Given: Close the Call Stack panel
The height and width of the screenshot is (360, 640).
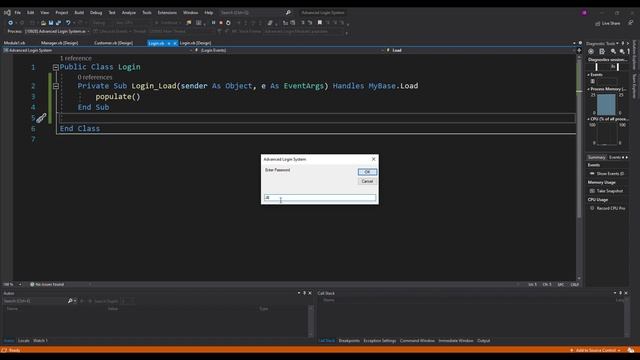Looking at the screenshot, I should [x=626, y=293].
